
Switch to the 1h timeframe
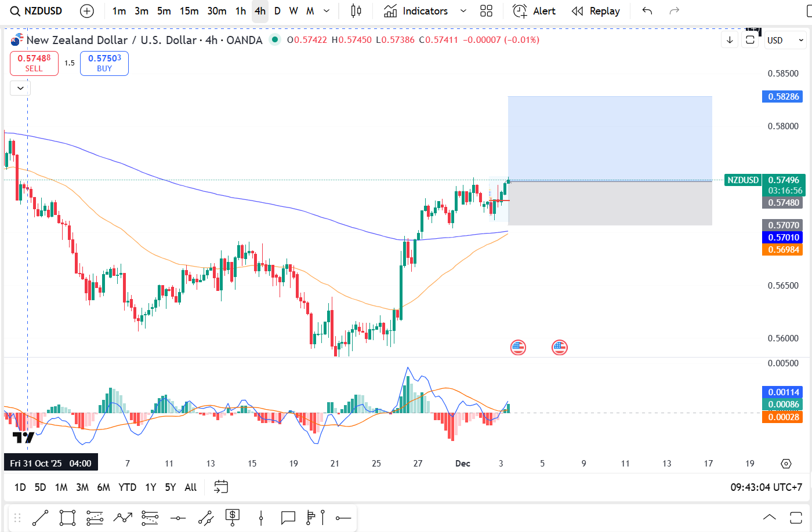241,11
